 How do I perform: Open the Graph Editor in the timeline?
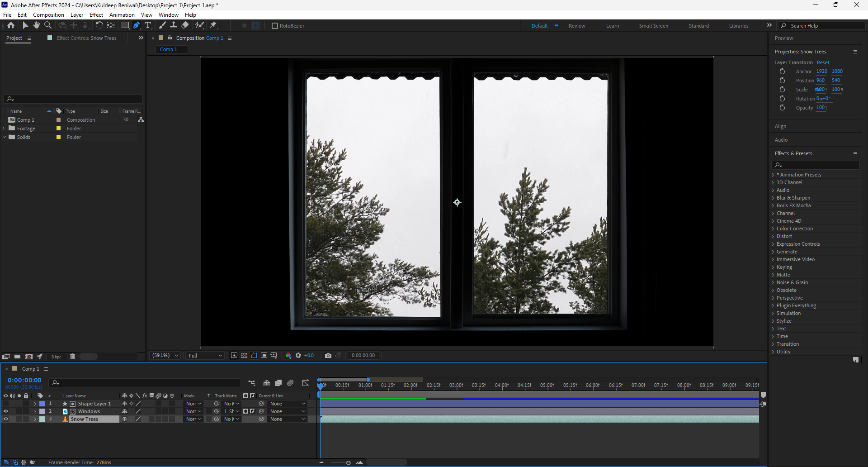[x=306, y=383]
